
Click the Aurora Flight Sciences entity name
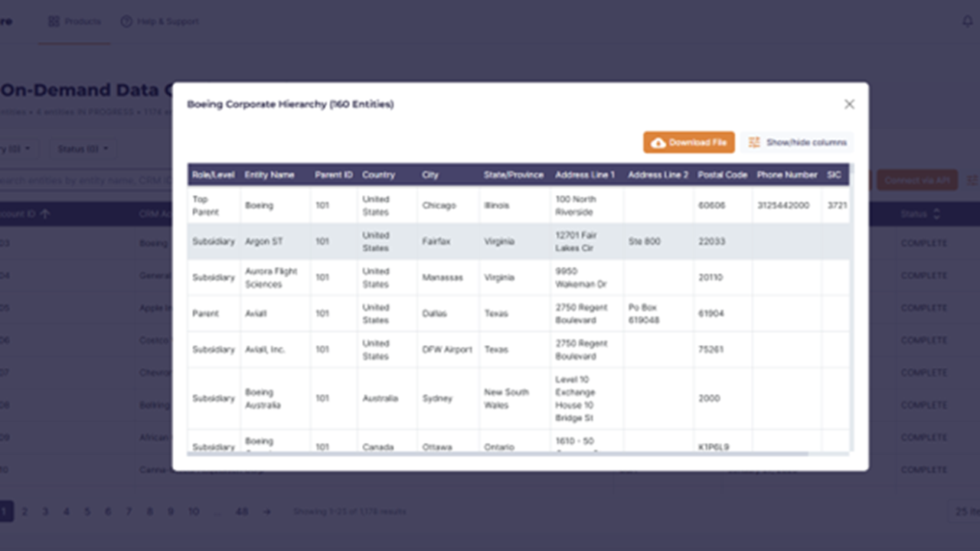pyautogui.click(x=271, y=277)
